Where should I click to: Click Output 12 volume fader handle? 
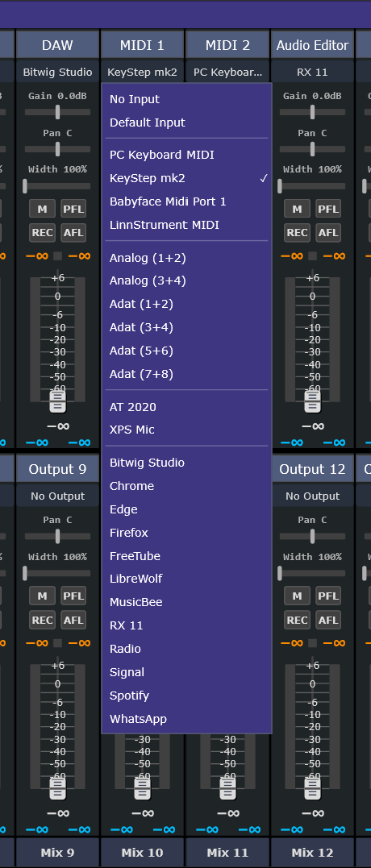(x=312, y=788)
